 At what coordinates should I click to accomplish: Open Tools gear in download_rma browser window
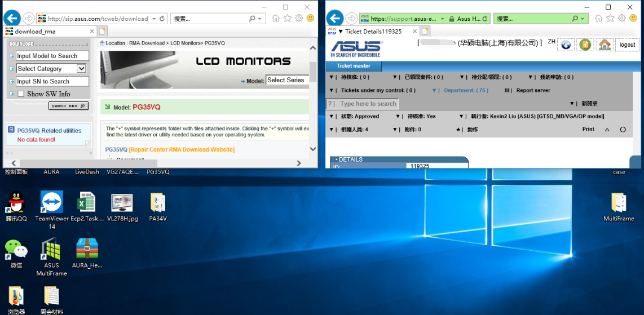[x=299, y=19]
